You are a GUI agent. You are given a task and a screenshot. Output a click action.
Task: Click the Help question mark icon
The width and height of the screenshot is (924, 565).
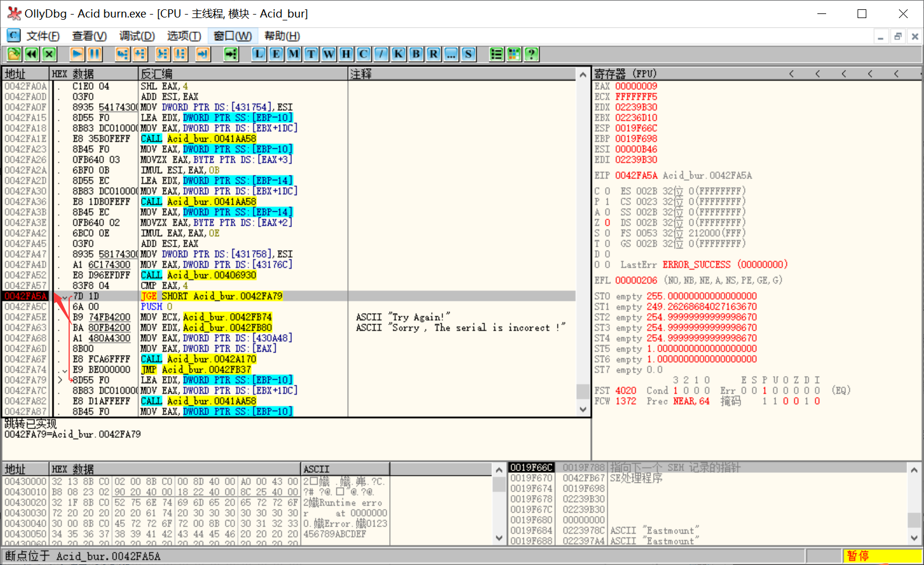[531, 54]
